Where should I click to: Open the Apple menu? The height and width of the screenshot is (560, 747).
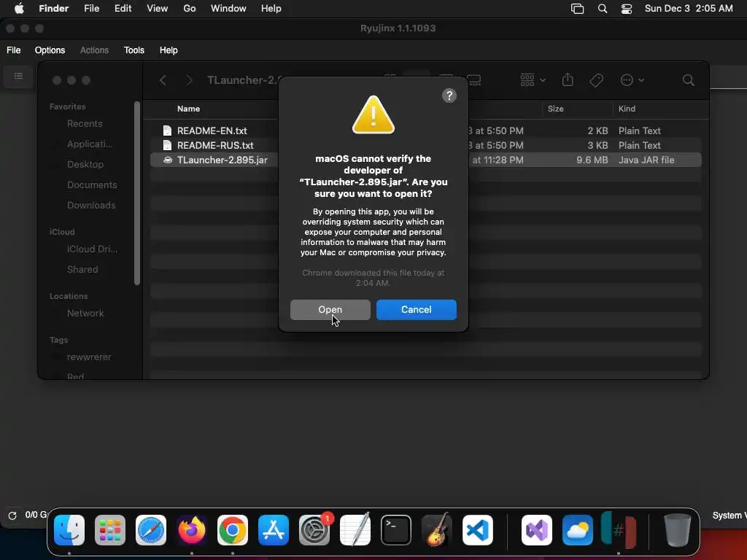(x=19, y=9)
